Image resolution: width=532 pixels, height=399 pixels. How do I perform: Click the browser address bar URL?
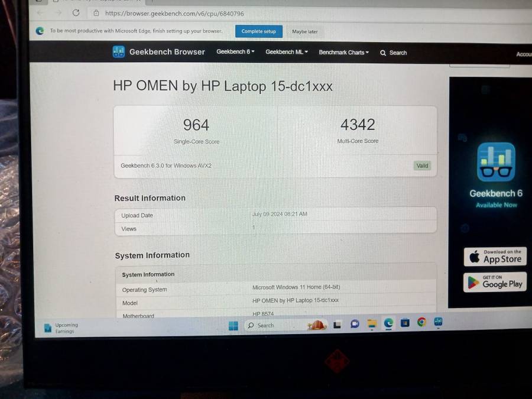coord(174,13)
